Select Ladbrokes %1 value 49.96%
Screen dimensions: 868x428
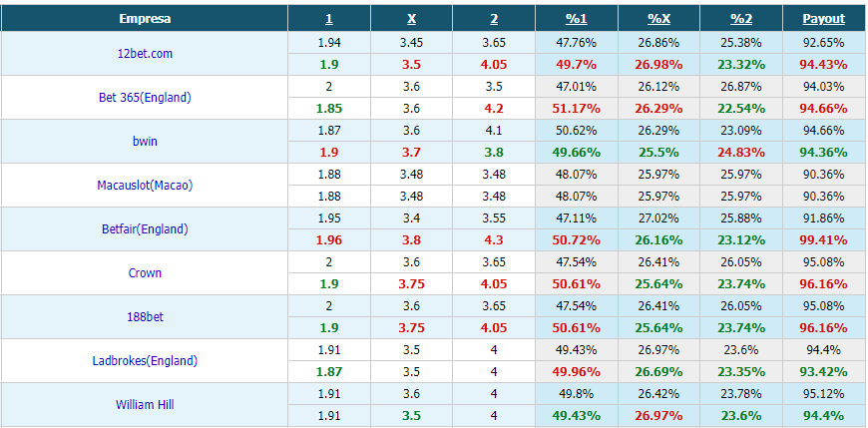pyautogui.click(x=576, y=372)
